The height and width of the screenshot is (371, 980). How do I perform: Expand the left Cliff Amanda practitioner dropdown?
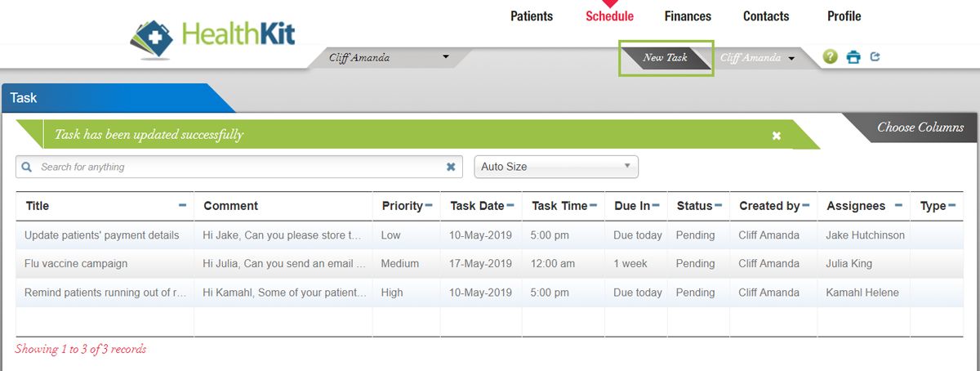(x=445, y=57)
